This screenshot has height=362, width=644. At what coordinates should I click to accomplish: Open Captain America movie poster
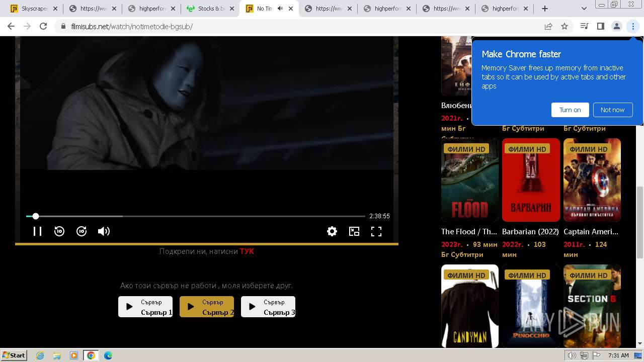[592, 180]
